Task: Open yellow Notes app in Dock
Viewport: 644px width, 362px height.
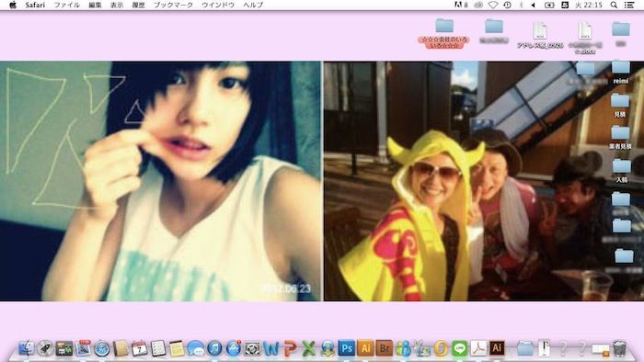Action: click(x=177, y=348)
